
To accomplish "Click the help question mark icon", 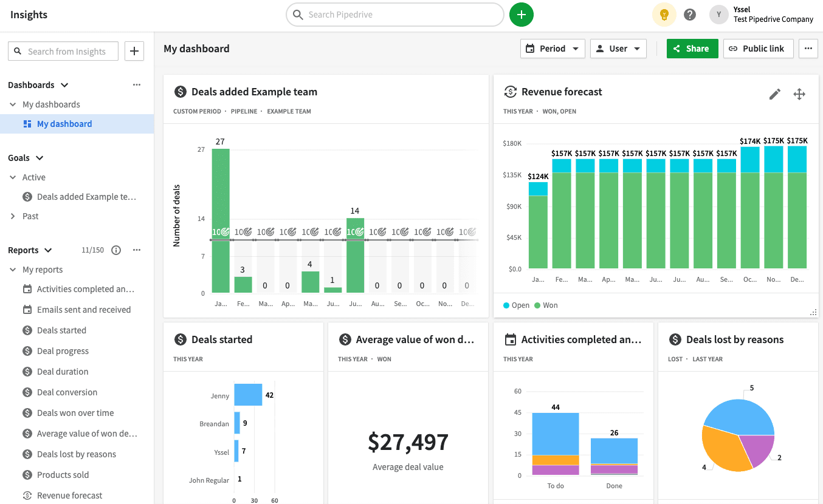I will [x=689, y=14].
